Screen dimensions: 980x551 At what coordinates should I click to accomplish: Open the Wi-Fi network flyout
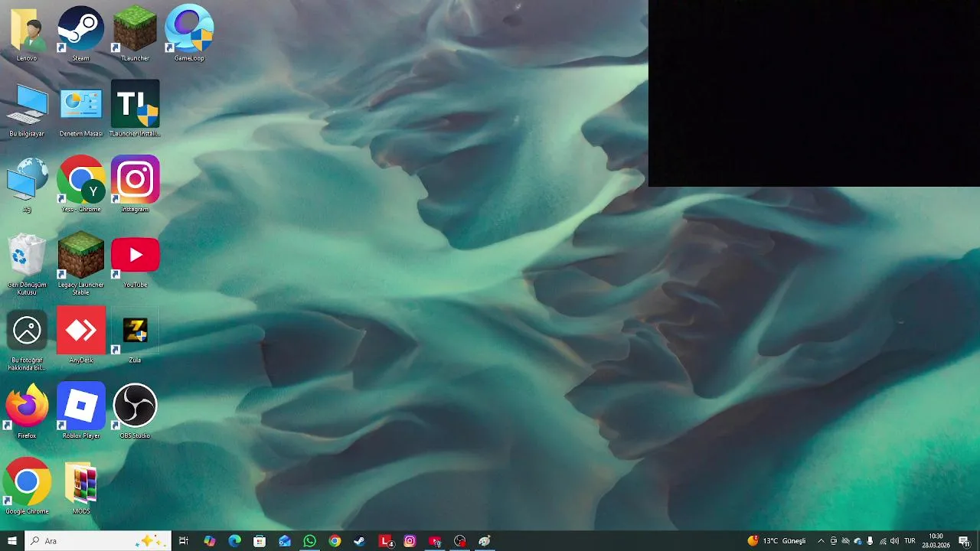coord(883,541)
